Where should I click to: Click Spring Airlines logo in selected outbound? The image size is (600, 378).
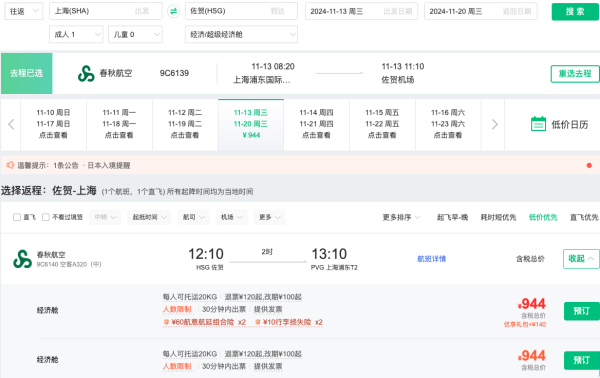(86, 73)
